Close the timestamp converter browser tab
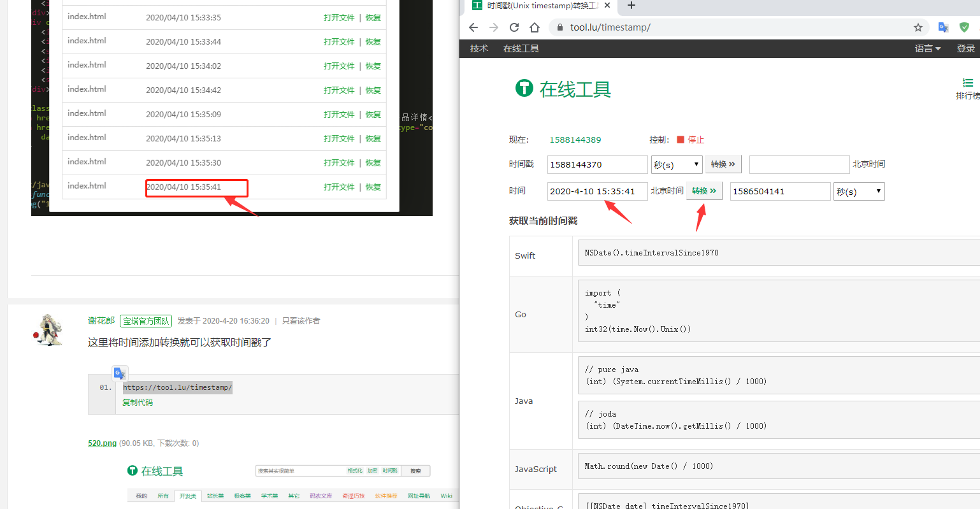This screenshot has height=509, width=980. [x=607, y=6]
